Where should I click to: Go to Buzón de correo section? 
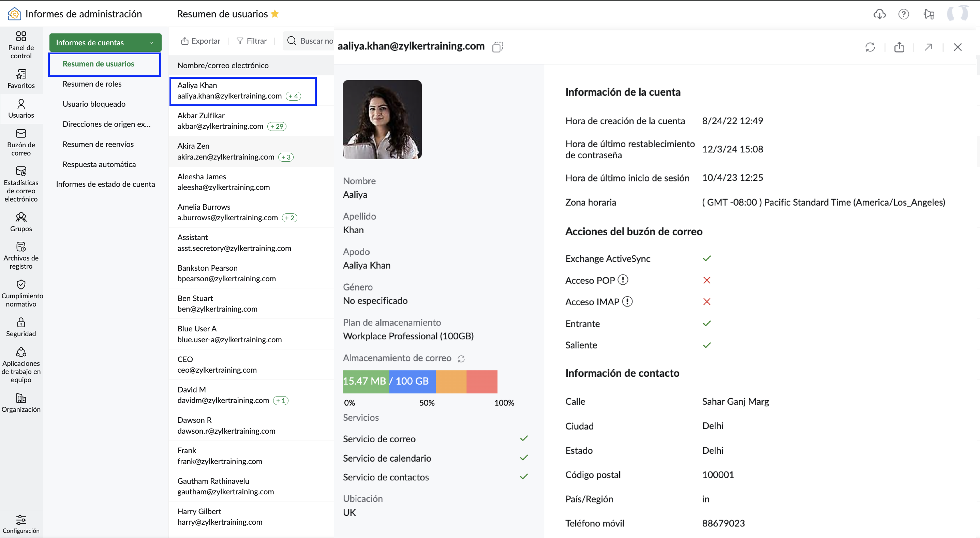[x=21, y=143]
